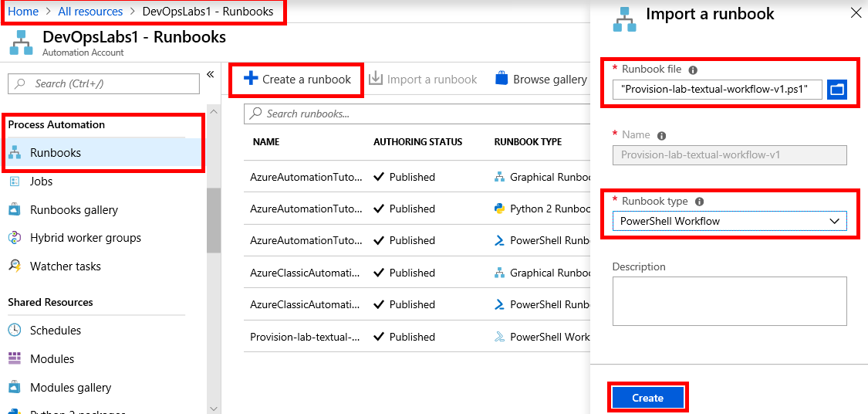Go to Home in the breadcrumb
The height and width of the screenshot is (414, 868).
pyautogui.click(x=23, y=11)
